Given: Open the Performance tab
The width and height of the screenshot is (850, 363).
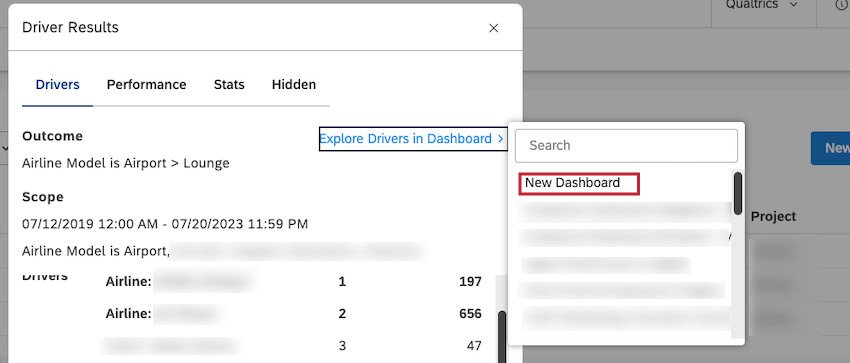Looking at the screenshot, I should point(146,85).
